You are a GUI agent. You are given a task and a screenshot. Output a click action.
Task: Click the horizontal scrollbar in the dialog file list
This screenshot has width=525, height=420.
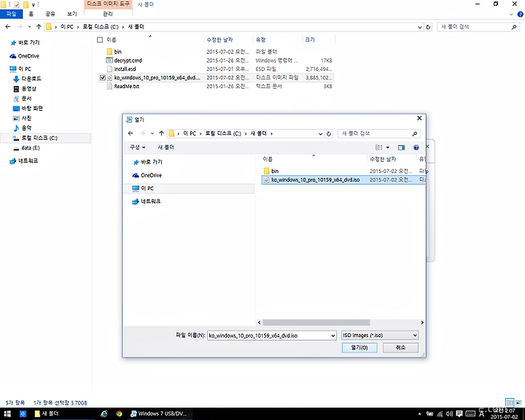[316, 322]
